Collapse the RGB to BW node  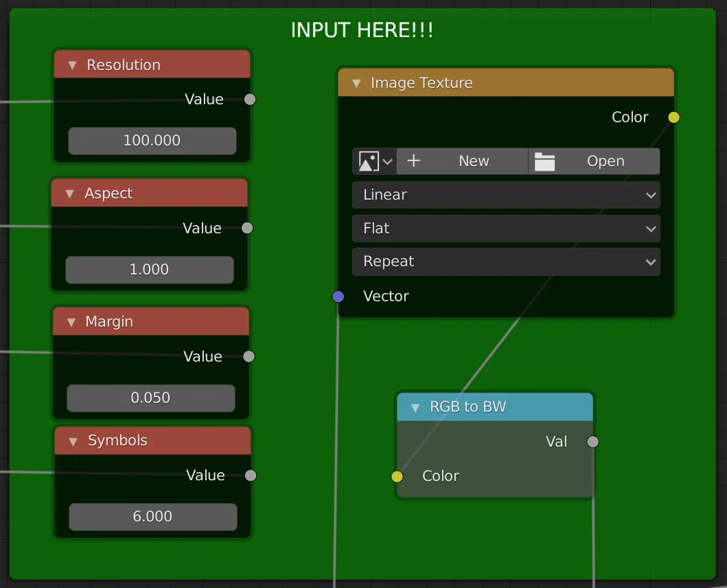coord(415,407)
